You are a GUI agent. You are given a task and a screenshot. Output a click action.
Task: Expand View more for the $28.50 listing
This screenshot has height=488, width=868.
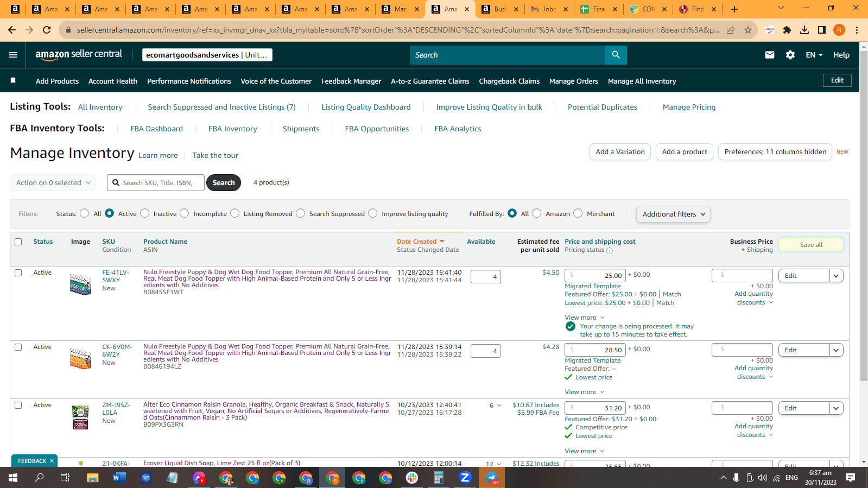(x=585, y=392)
